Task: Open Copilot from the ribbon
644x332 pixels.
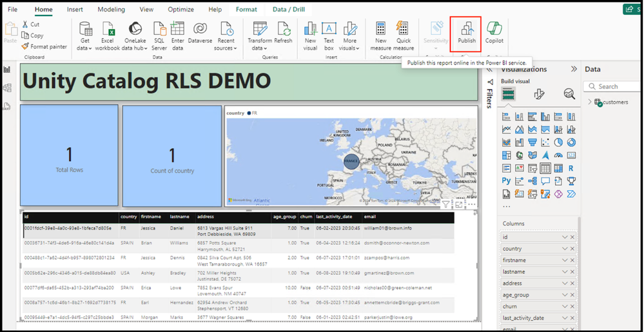Action: 494,33
